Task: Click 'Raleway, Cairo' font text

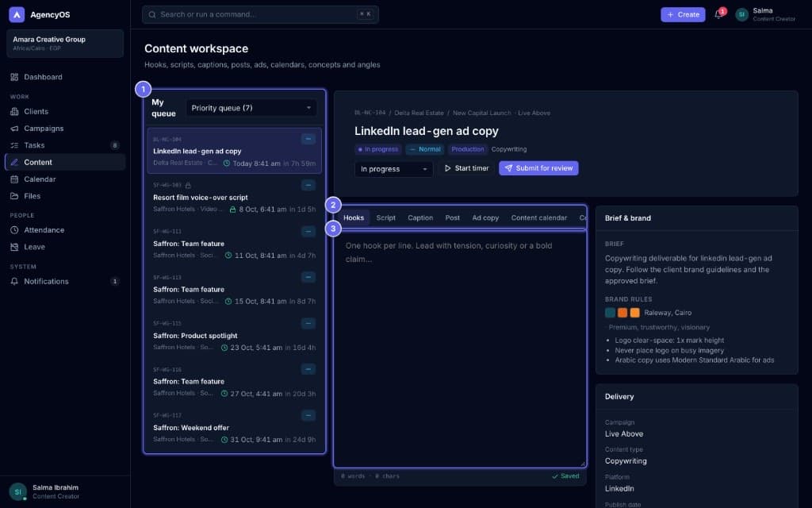Action: coord(668,313)
